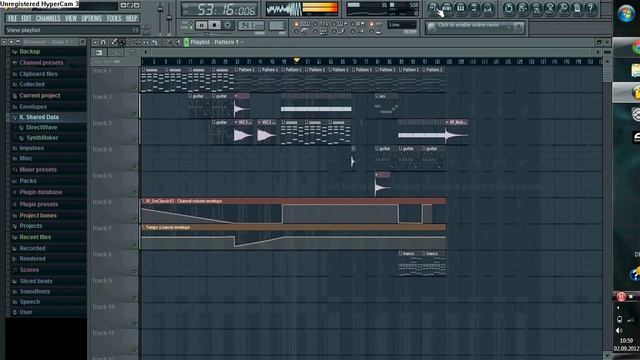Open the EDIT menu
This screenshot has width=640, height=360.
[x=27, y=18]
